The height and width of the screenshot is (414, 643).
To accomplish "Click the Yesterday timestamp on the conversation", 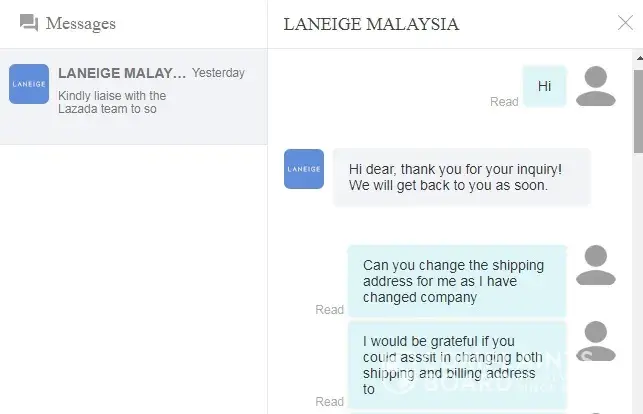I will [218, 73].
